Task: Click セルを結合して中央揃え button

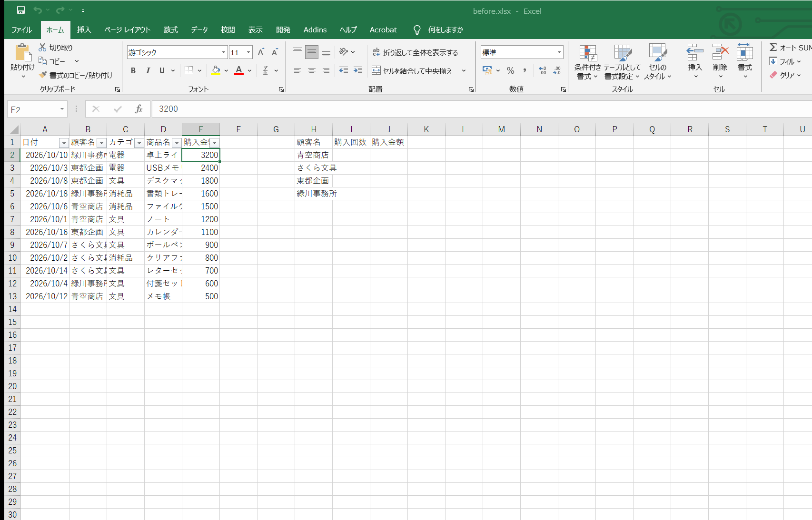Action: click(x=412, y=71)
